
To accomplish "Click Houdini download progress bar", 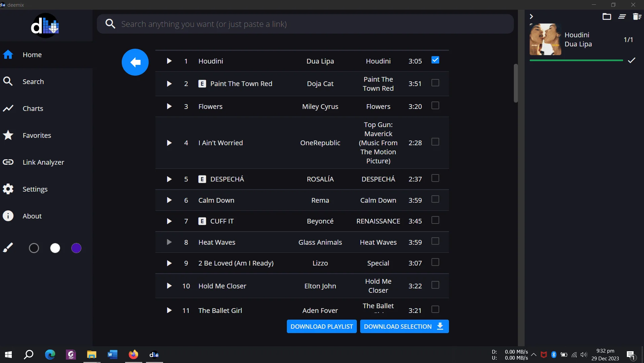I will (576, 61).
